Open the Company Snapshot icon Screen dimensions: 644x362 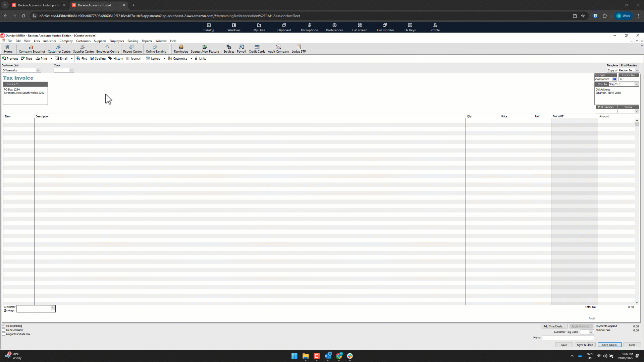coord(32,49)
